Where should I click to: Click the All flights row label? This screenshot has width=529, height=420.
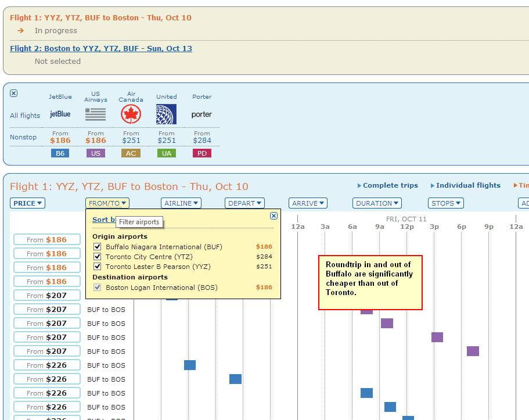(25, 116)
